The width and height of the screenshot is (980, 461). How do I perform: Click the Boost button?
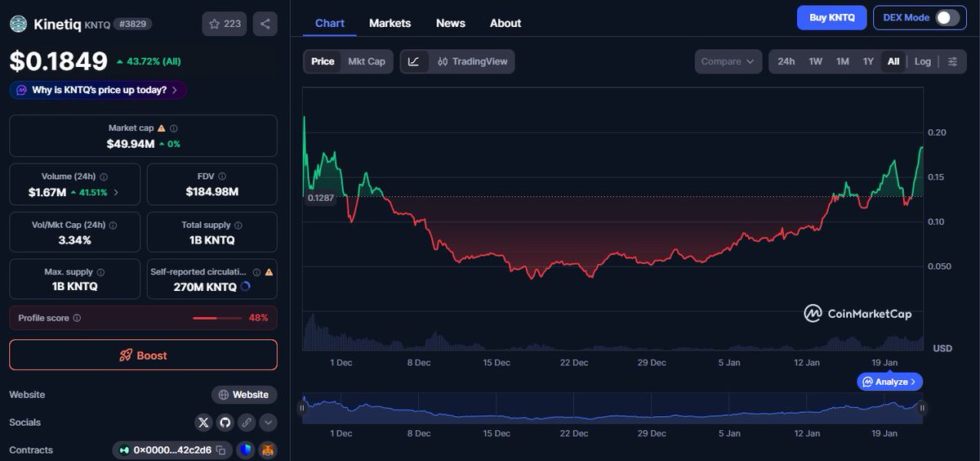tap(143, 355)
